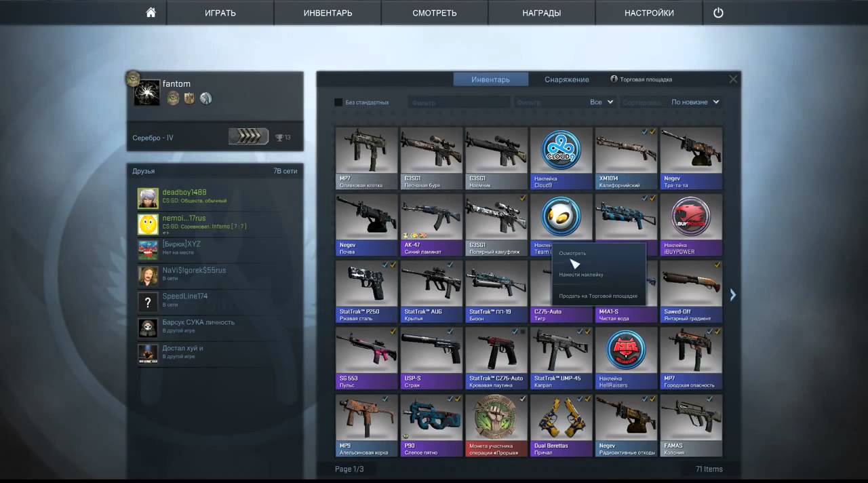Select the AK-47 Синий ламинат item
Image resolution: width=868 pixels, height=483 pixels.
point(432,225)
